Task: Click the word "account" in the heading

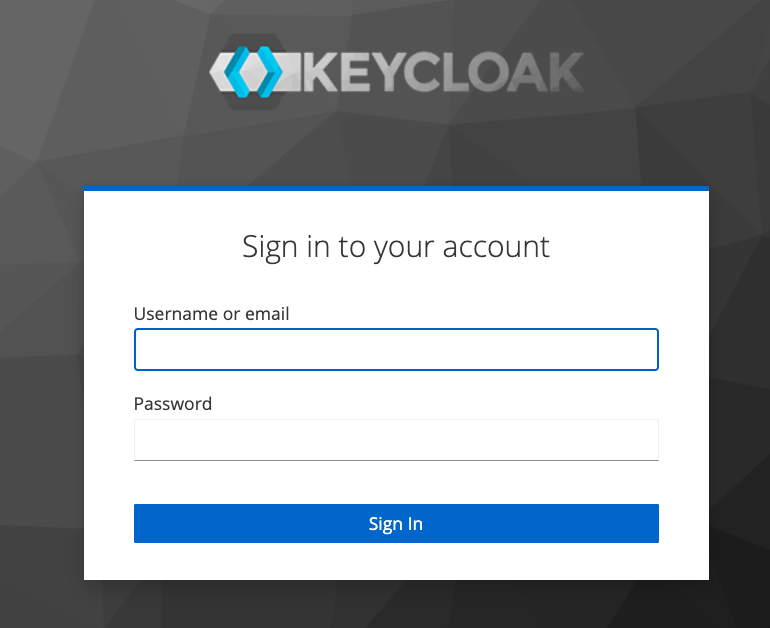Action: pyautogui.click(x=496, y=247)
